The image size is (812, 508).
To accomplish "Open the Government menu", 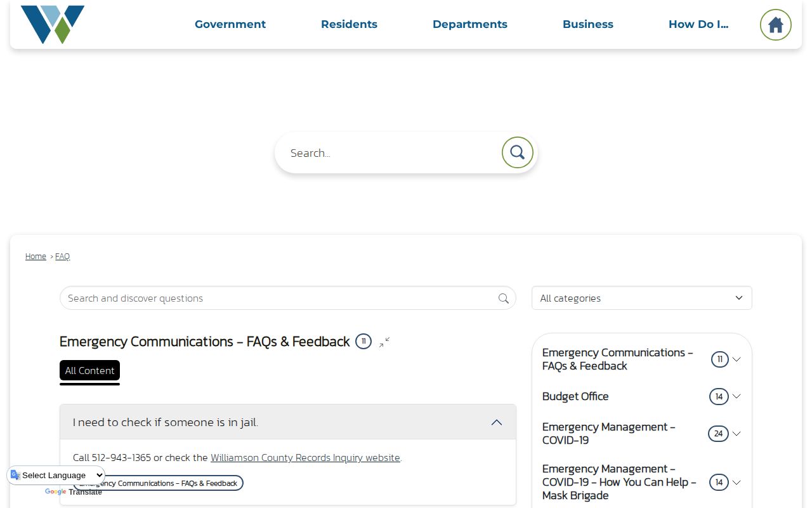I will pos(230,24).
